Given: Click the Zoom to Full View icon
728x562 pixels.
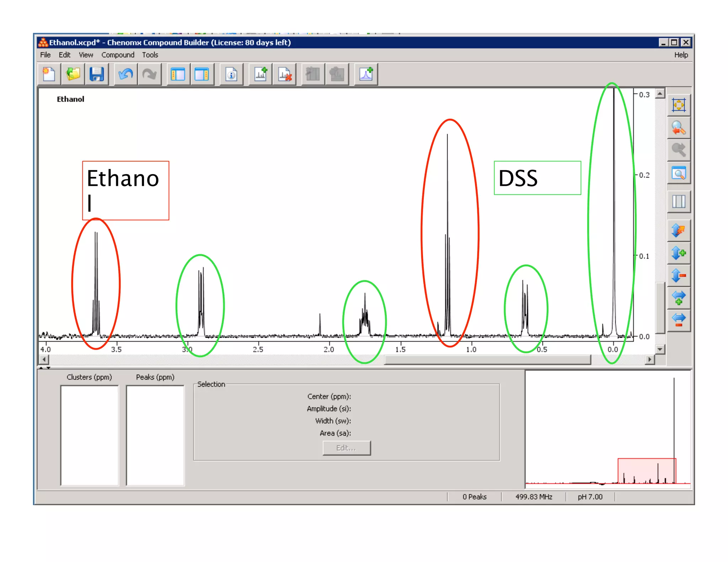Looking at the screenshot, I should coord(679,106).
